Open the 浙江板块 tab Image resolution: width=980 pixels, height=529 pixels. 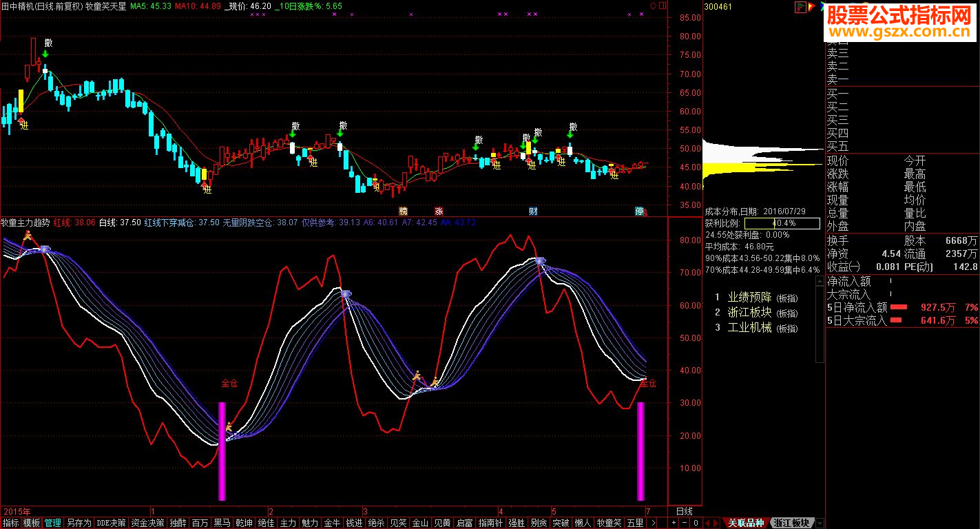click(x=791, y=523)
